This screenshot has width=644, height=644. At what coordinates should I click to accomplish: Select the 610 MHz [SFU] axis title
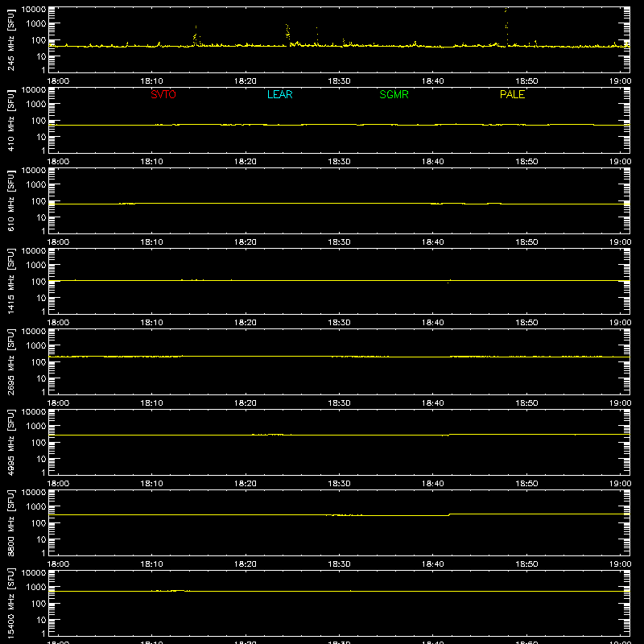click(x=10, y=201)
